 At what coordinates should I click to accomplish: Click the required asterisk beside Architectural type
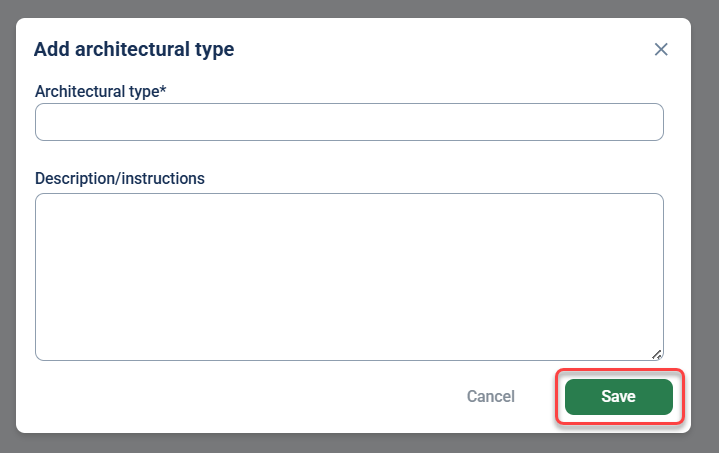click(x=163, y=90)
